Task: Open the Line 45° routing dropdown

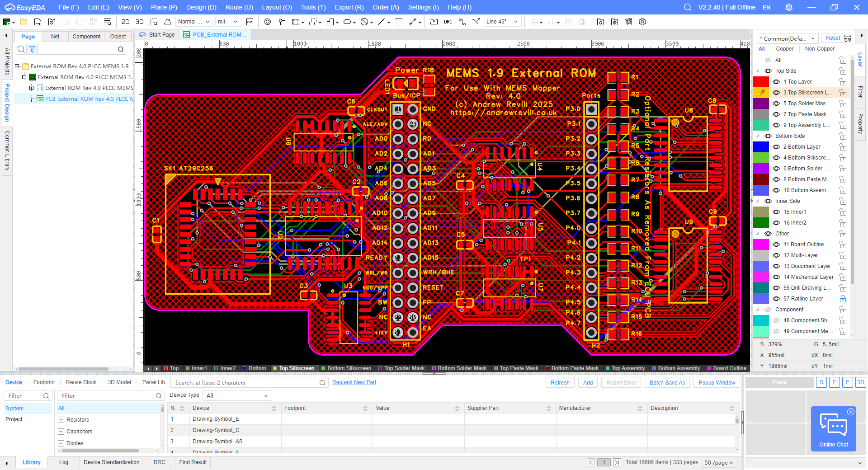Action: click(x=503, y=22)
